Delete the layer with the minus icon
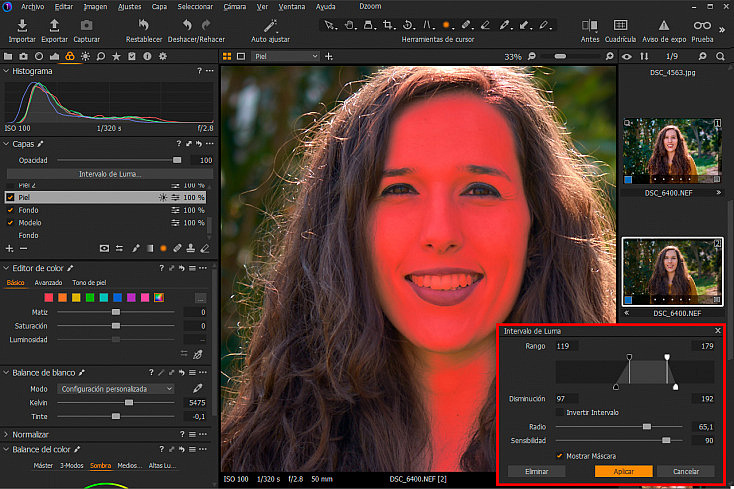The image size is (734, 489). tap(23, 248)
